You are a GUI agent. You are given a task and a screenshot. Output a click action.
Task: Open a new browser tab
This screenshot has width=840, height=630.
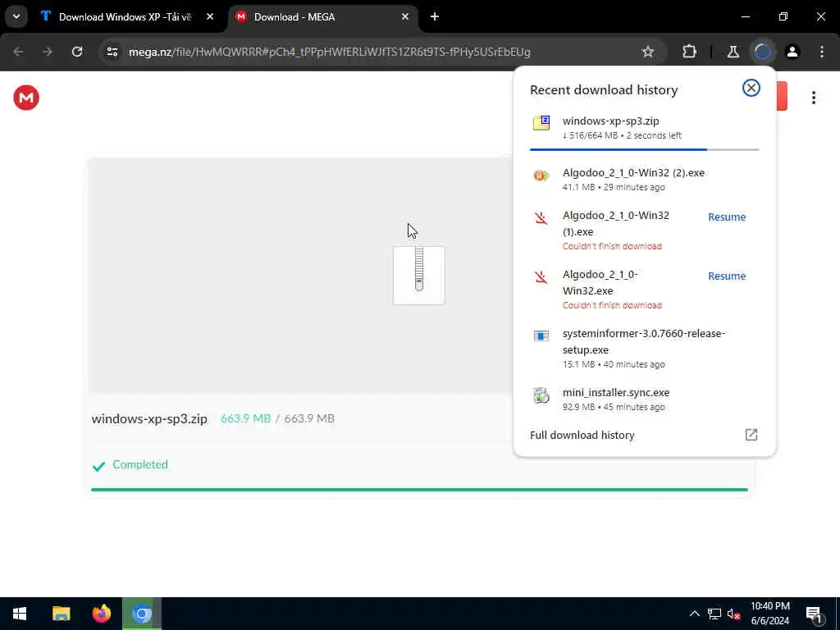click(x=435, y=17)
